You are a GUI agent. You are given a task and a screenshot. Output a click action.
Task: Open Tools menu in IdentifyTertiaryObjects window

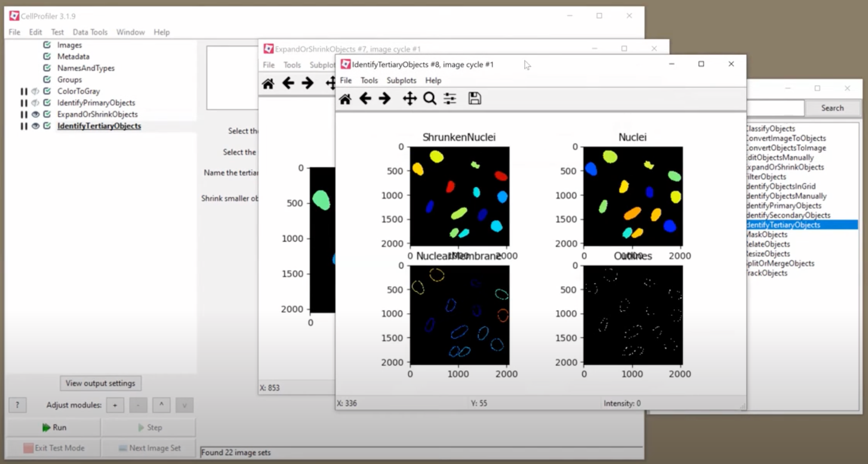pyautogui.click(x=369, y=81)
